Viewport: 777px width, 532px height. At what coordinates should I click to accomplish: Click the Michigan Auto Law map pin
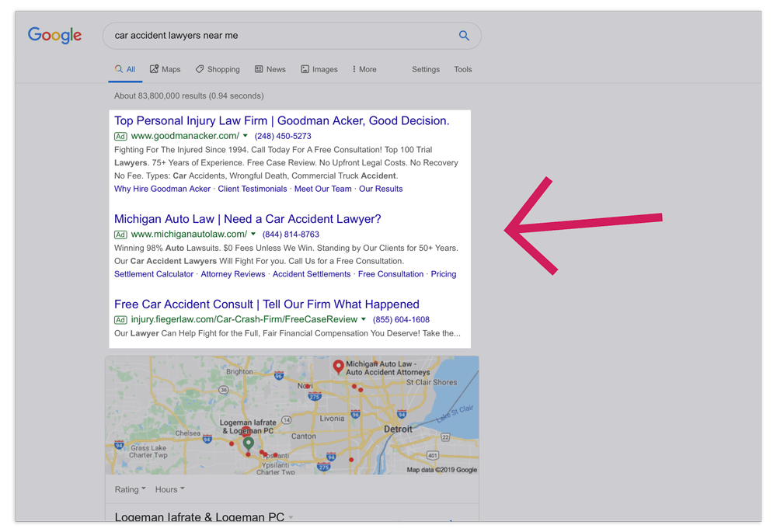338,367
